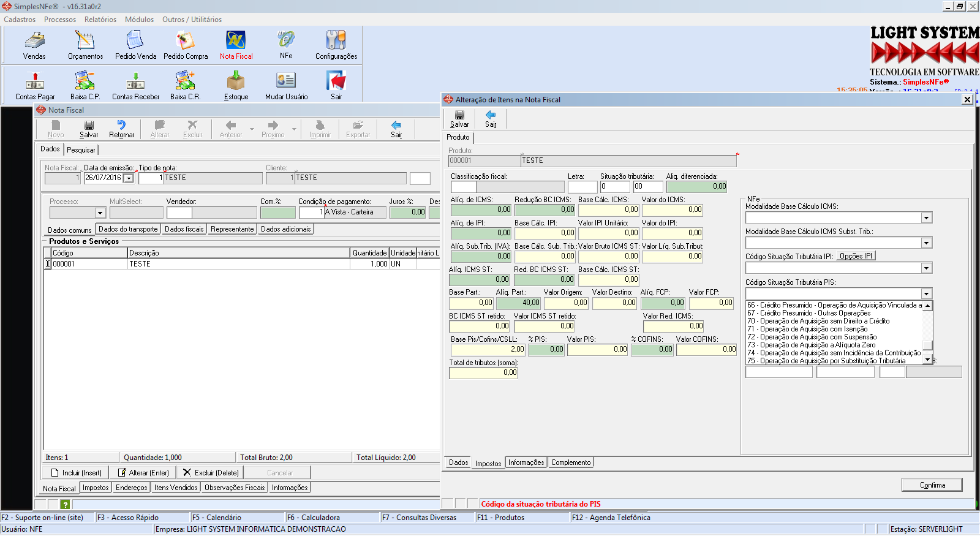Open Outros / Utilitários menu
This screenshot has width=980, height=536.
pos(192,20)
